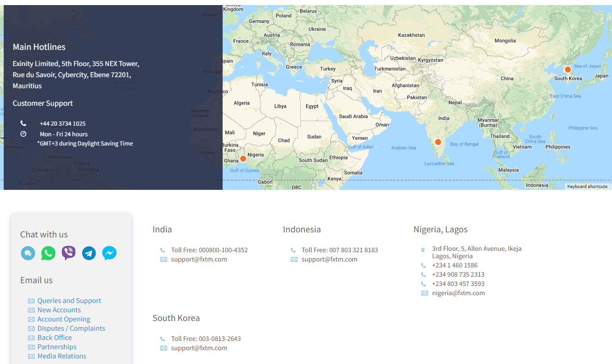The height and width of the screenshot is (364, 612).
Task: Open Account Opening email link
Action: coord(64,319)
